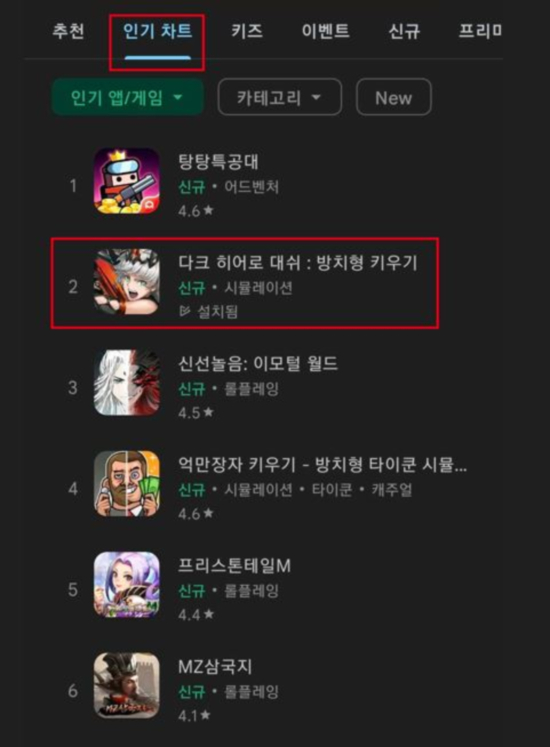The height and width of the screenshot is (747, 550).
Task: Tap the 다크 히어로 대쉬 app icon
Action: pos(127,282)
